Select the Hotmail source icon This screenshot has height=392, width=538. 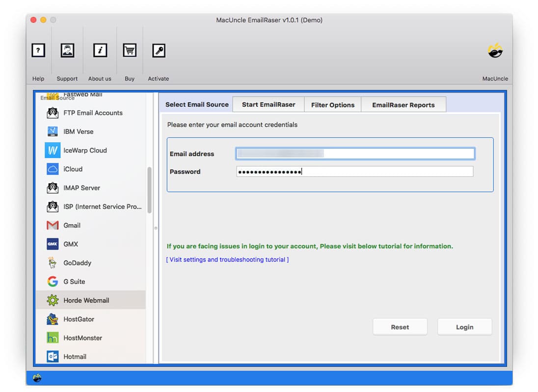click(x=53, y=357)
